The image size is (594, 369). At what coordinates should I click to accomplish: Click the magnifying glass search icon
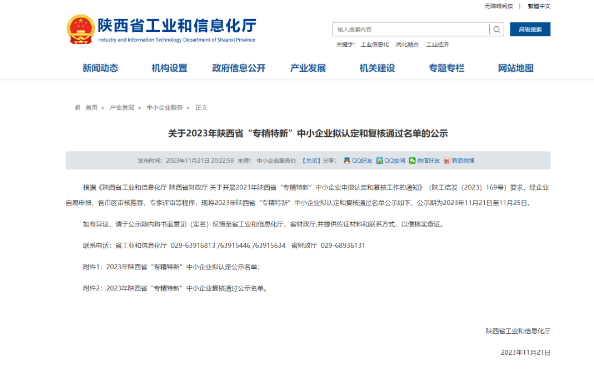pyautogui.click(x=496, y=29)
